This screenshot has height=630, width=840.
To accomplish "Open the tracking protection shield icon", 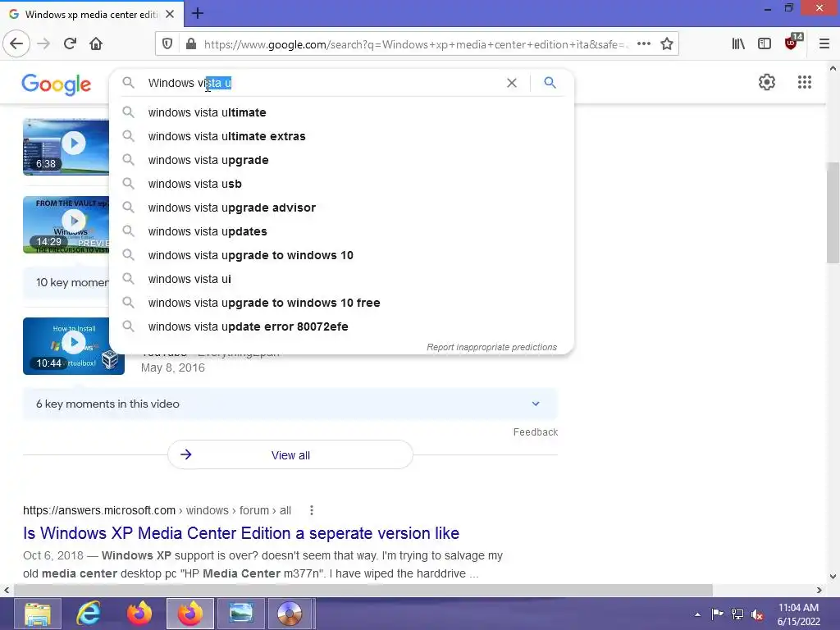I will (x=167, y=44).
